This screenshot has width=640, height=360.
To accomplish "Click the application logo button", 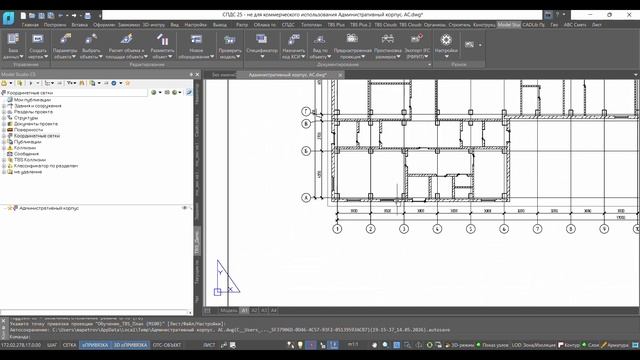I will coord(8,18).
